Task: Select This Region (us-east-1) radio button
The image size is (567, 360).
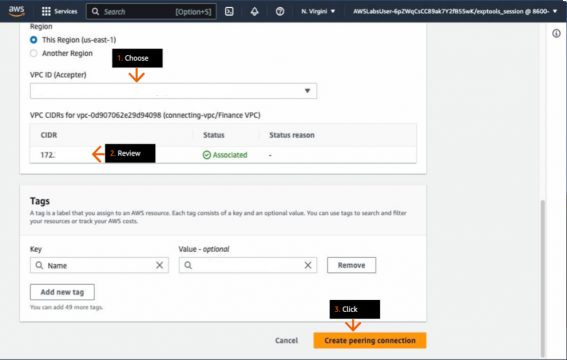Action: pyautogui.click(x=34, y=40)
